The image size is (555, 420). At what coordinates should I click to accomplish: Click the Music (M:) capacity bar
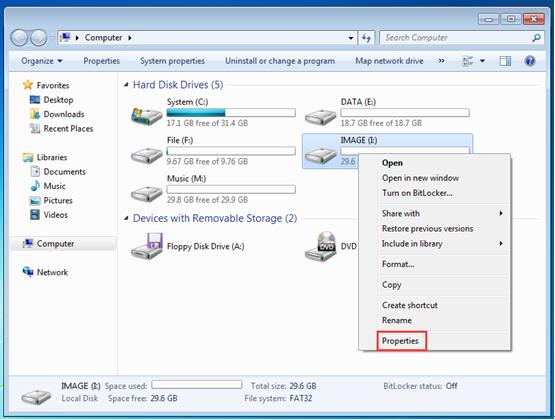click(x=231, y=189)
